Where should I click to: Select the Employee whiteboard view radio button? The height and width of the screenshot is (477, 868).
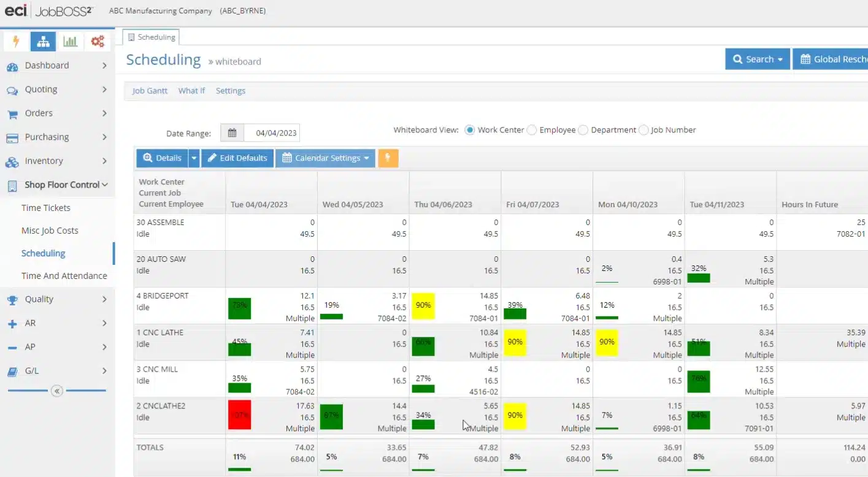531,129
